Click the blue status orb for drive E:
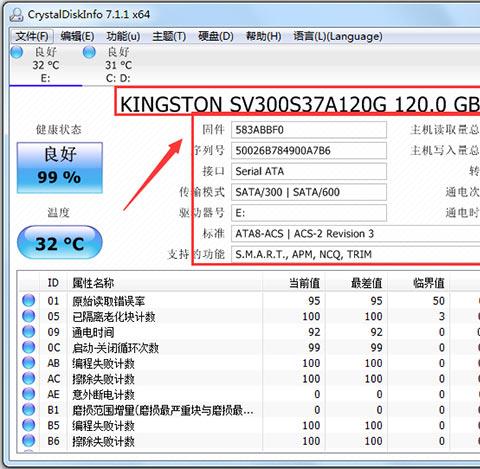This screenshot has width=480, height=469. (x=17, y=52)
